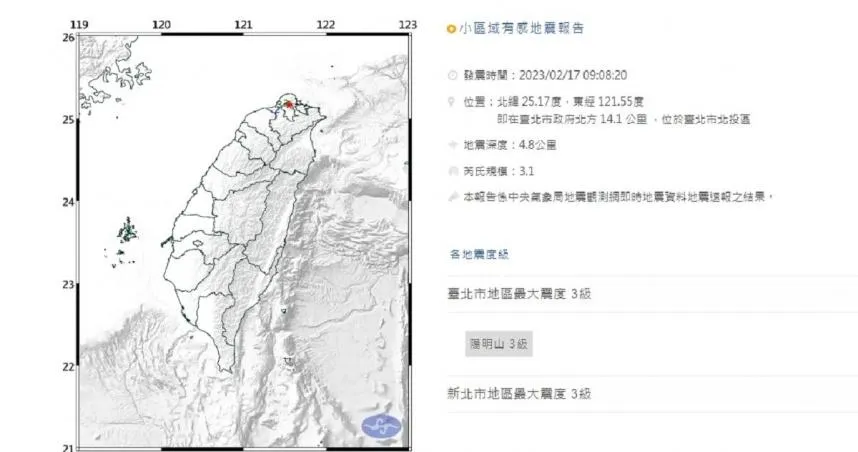This screenshot has height=452, width=858.
Task: Expand 臺北市地區最大震度 3級 row
Action: (520, 294)
